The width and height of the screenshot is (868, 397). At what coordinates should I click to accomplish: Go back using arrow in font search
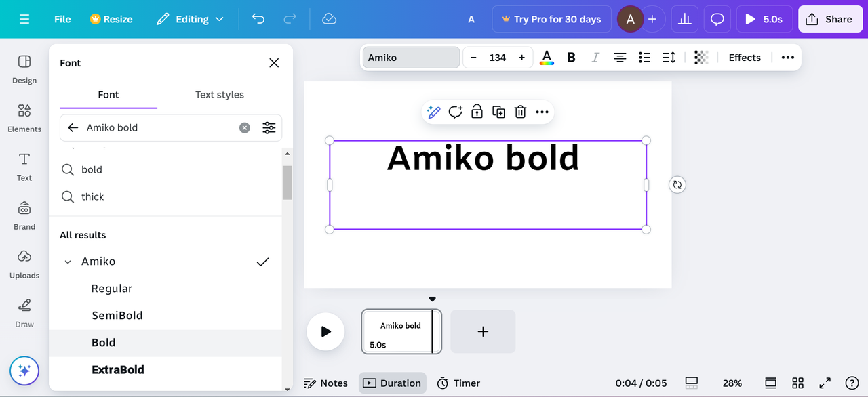[x=73, y=127]
